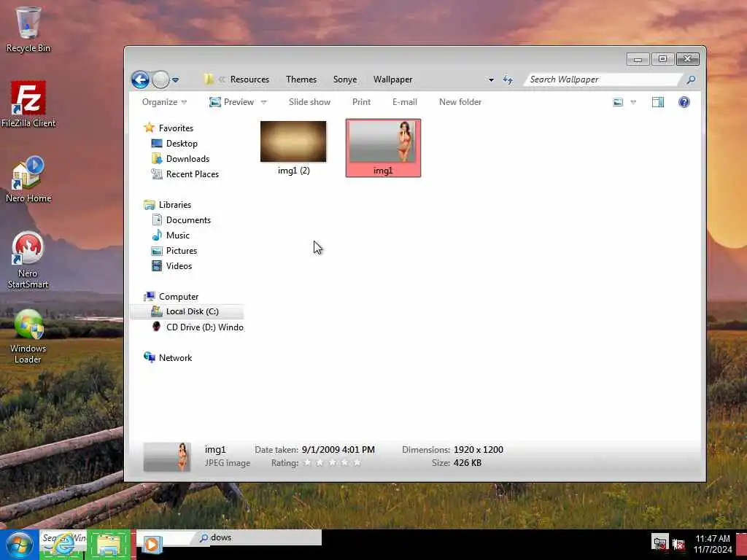
Task: Open Recycle Bin on the desktop
Action: (28, 29)
